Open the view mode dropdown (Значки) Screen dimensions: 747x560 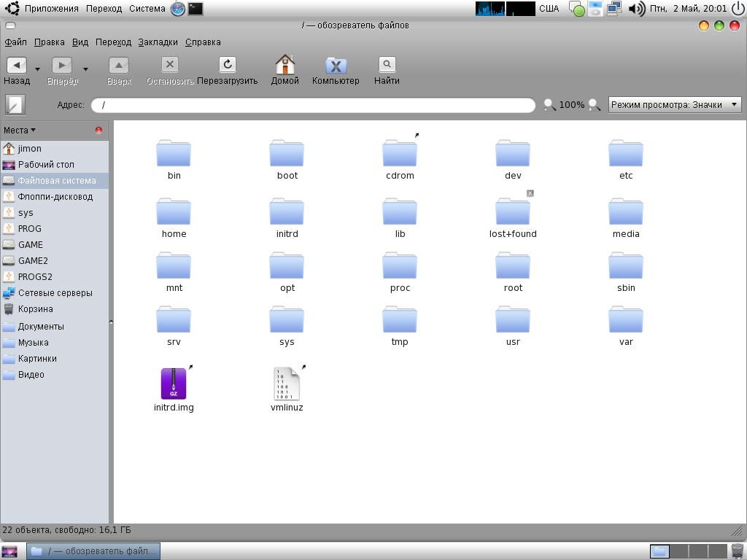click(675, 105)
